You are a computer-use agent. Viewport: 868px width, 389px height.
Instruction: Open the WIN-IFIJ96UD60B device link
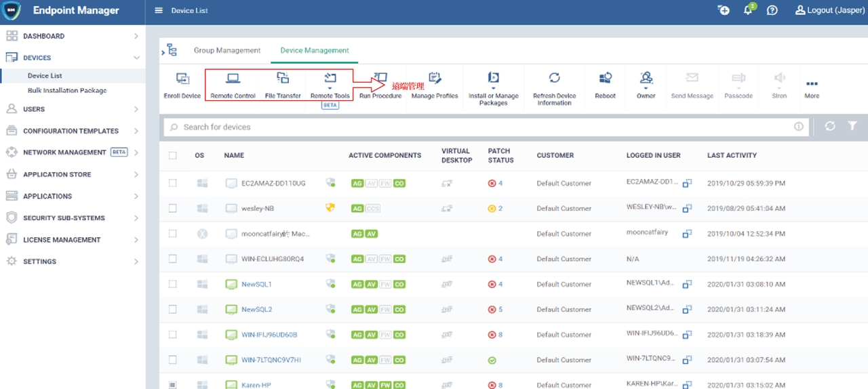click(269, 335)
